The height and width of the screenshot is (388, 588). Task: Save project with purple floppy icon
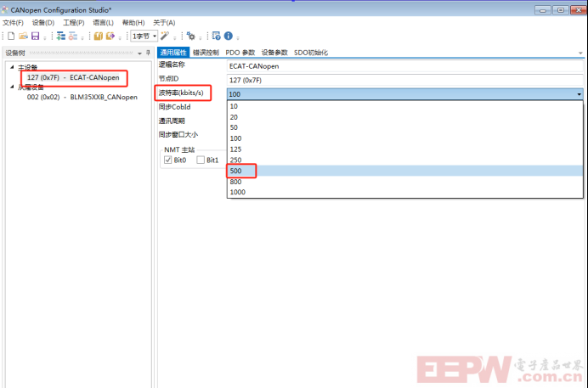point(35,36)
